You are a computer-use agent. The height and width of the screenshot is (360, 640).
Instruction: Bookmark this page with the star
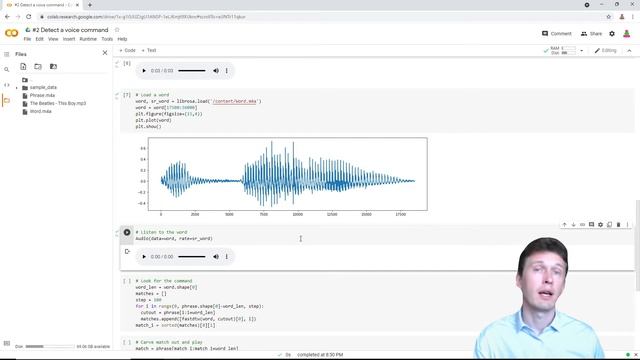[x=609, y=17]
